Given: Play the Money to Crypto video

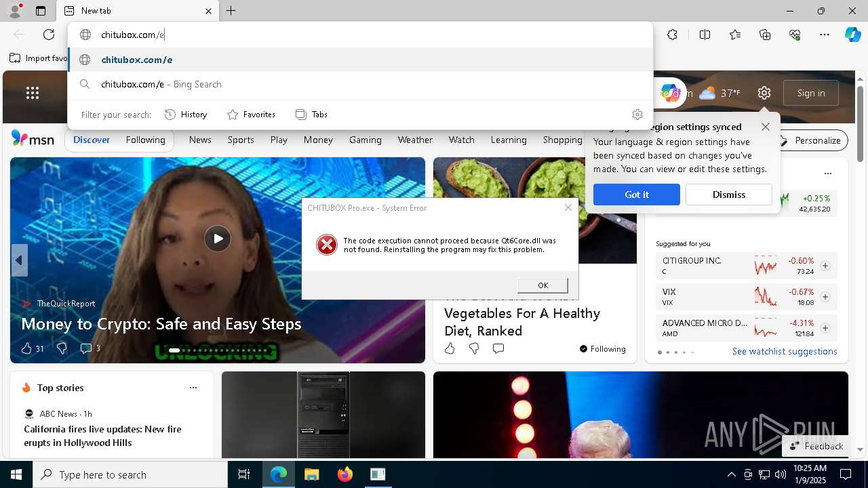Looking at the screenshot, I should click(218, 239).
